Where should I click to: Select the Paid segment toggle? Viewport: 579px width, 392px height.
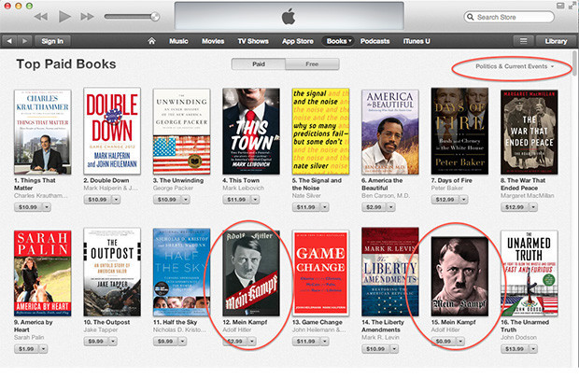pos(259,64)
